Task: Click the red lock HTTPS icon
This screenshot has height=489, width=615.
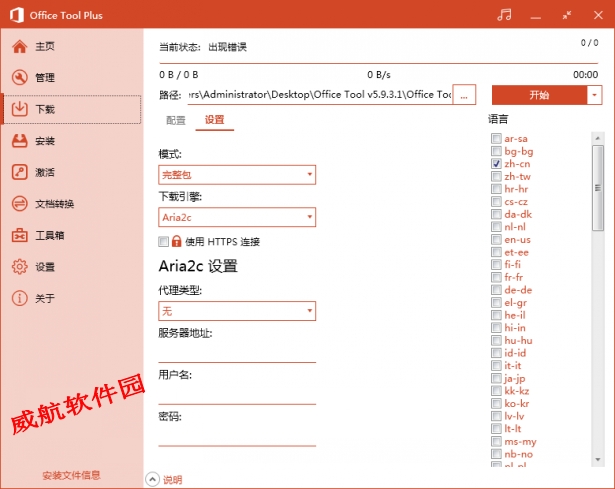Action: coord(176,241)
